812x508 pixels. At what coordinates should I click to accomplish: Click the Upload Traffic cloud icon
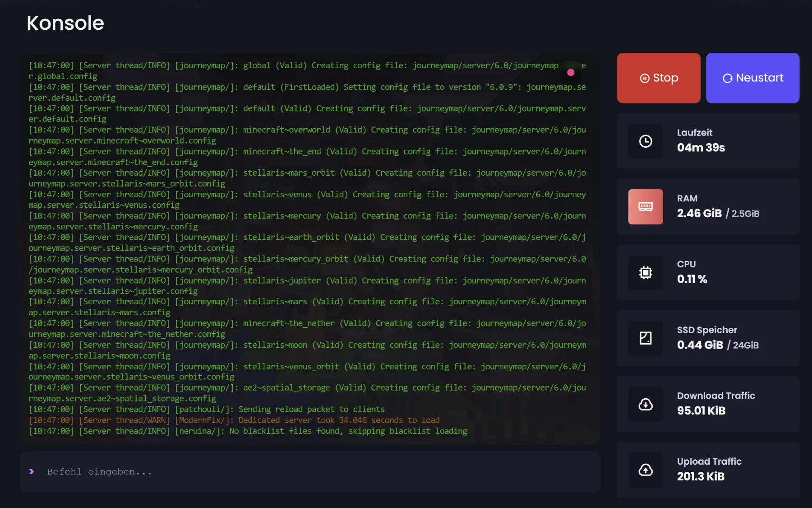[646, 470]
